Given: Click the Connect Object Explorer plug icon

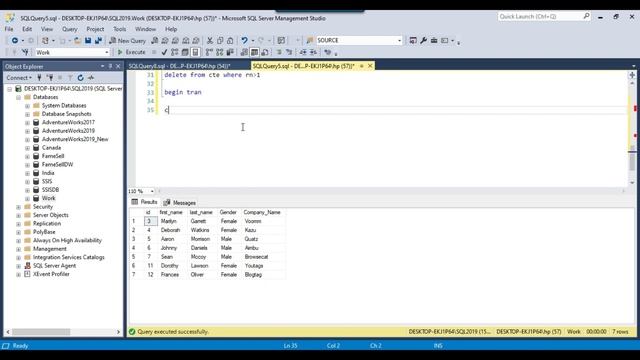Looking at the screenshot, I should 40,78.
